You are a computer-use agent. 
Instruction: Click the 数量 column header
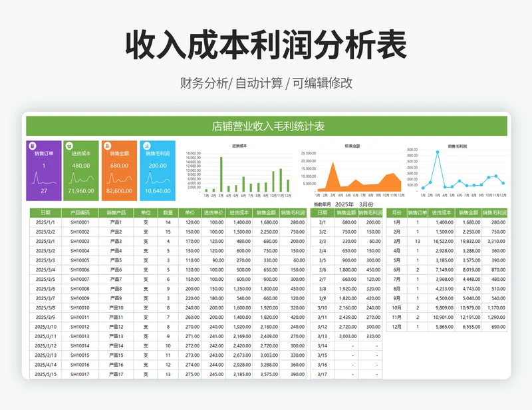[168, 212]
